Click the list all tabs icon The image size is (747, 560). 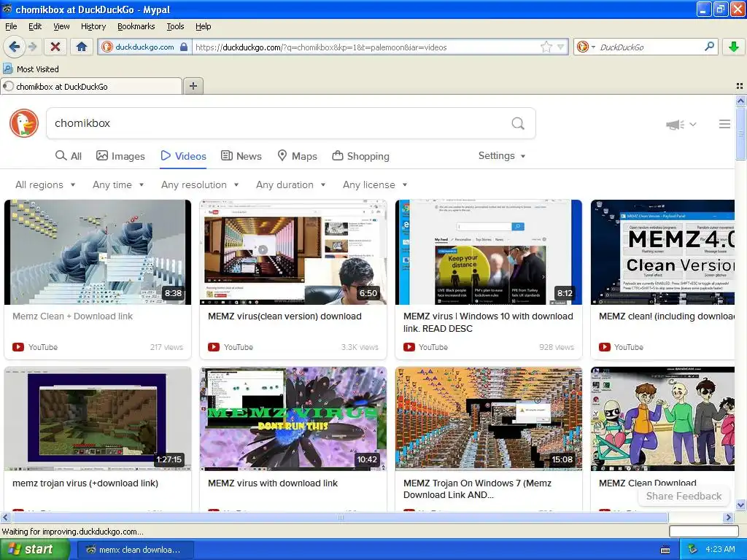click(x=740, y=86)
